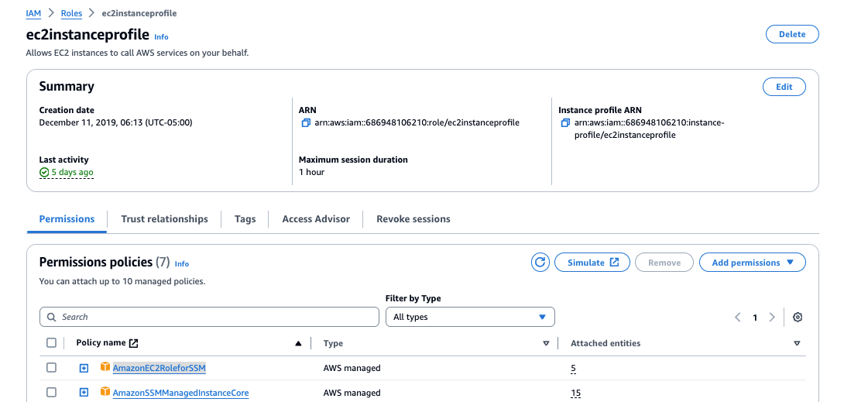
Task: Sort by Attached entities column arrow
Action: pyautogui.click(x=797, y=343)
